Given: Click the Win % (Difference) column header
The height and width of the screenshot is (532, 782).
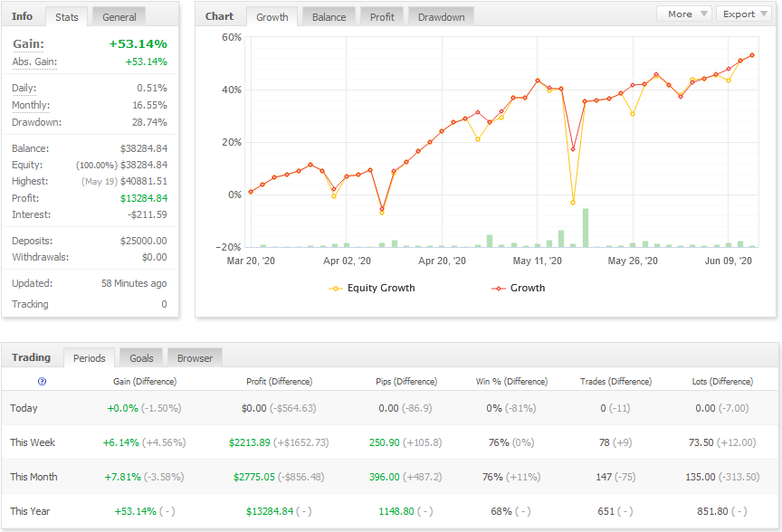Looking at the screenshot, I should pyautogui.click(x=511, y=382).
